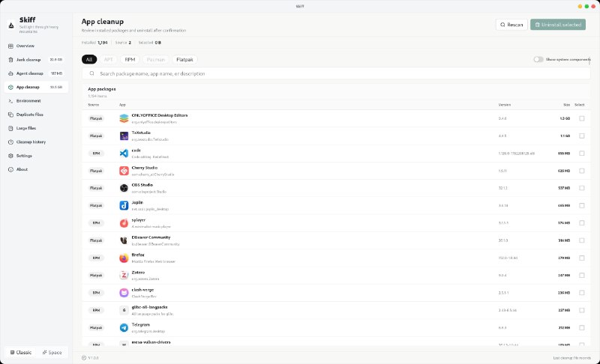Select the Pacman filter tab
This screenshot has width=600, height=364.
coord(155,60)
